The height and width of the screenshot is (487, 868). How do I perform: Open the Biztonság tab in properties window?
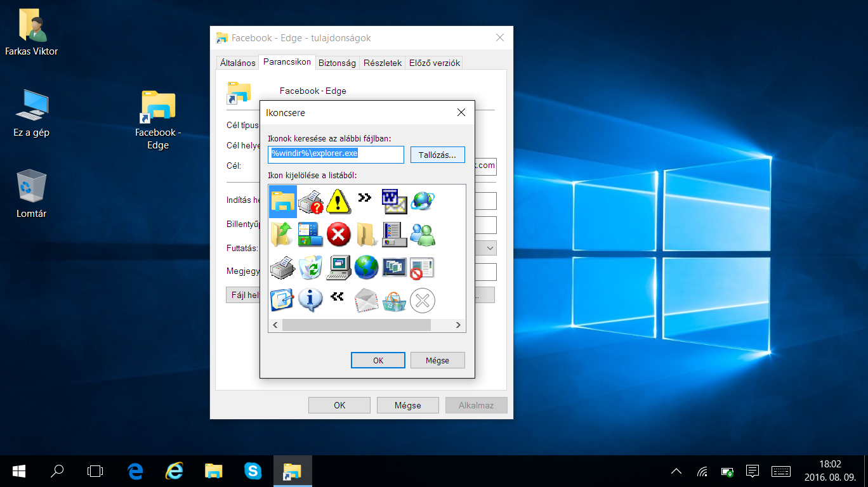[x=337, y=63]
